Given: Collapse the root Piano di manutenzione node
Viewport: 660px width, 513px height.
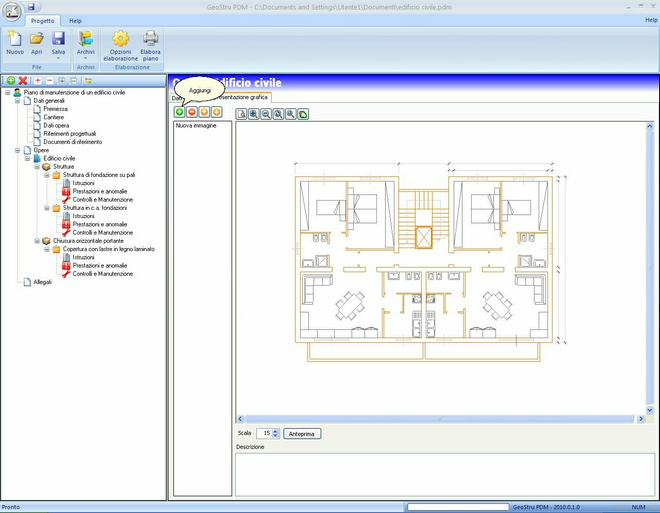Looking at the screenshot, I should coord(8,92).
